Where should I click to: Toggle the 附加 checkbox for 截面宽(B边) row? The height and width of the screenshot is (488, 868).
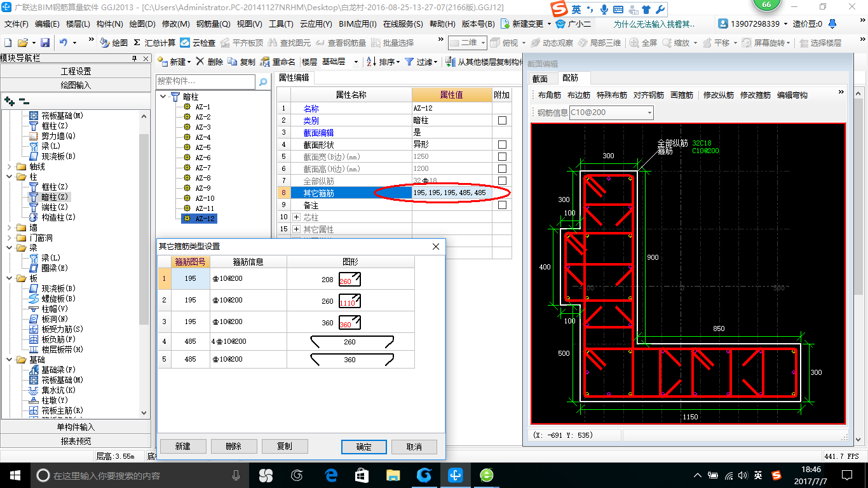tap(502, 157)
